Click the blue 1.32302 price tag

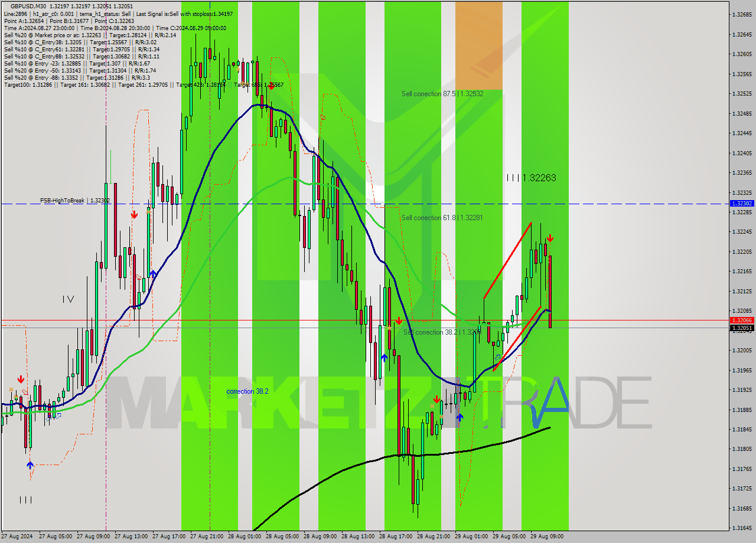tap(742, 203)
